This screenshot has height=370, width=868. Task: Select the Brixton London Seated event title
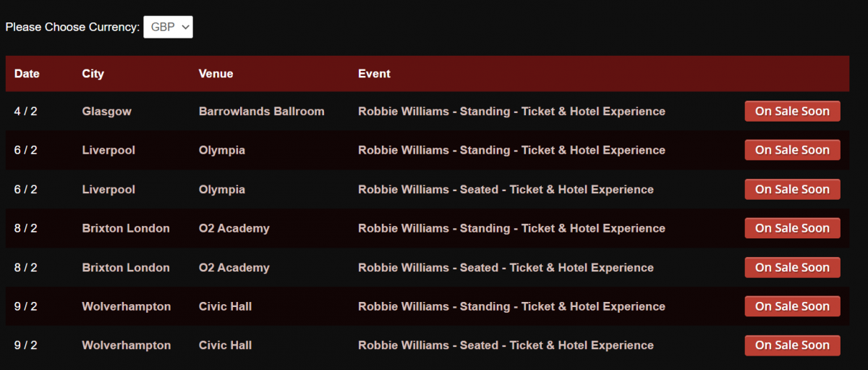506,268
